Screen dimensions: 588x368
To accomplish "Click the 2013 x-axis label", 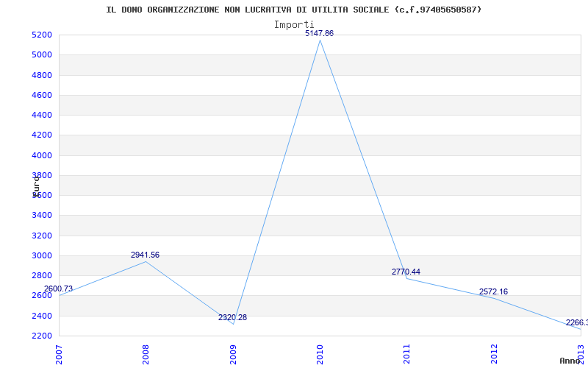I will (581, 354).
